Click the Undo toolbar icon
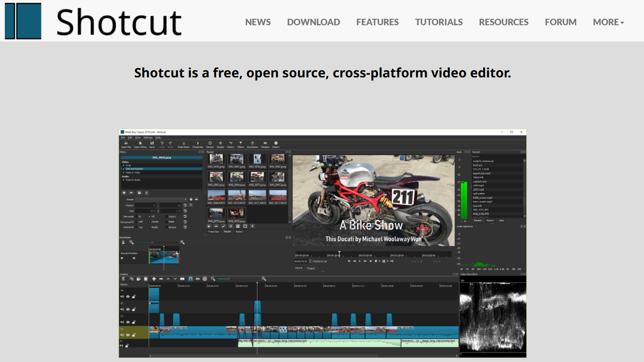The image size is (644, 362). (x=162, y=145)
